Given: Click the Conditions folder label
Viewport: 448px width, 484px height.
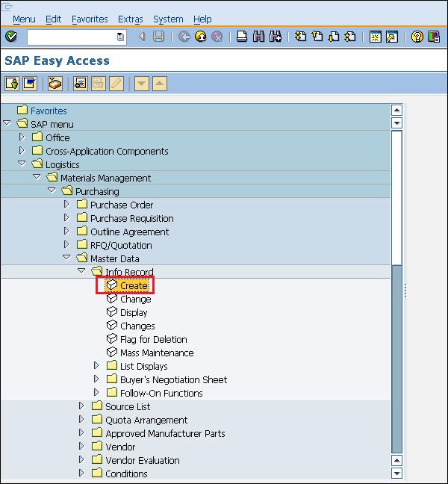Looking at the screenshot, I should (126, 474).
